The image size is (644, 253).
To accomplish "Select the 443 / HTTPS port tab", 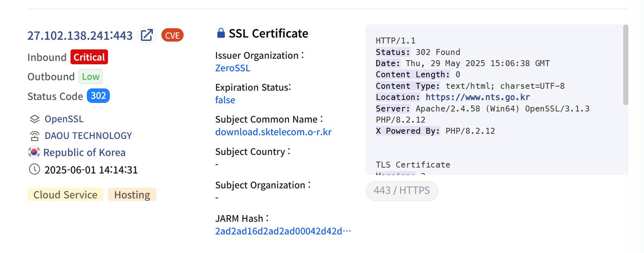I will 401,191.
